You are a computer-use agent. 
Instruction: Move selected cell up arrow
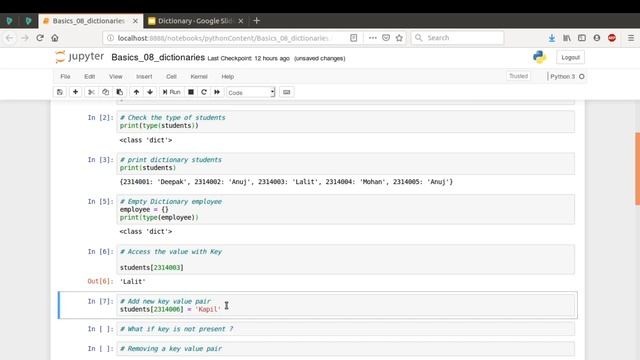[x=136, y=92]
